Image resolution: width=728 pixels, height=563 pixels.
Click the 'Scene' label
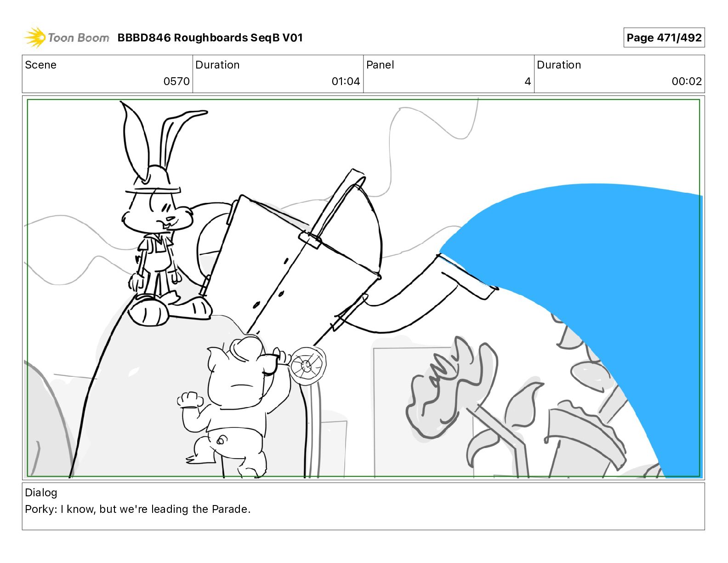[x=40, y=65]
